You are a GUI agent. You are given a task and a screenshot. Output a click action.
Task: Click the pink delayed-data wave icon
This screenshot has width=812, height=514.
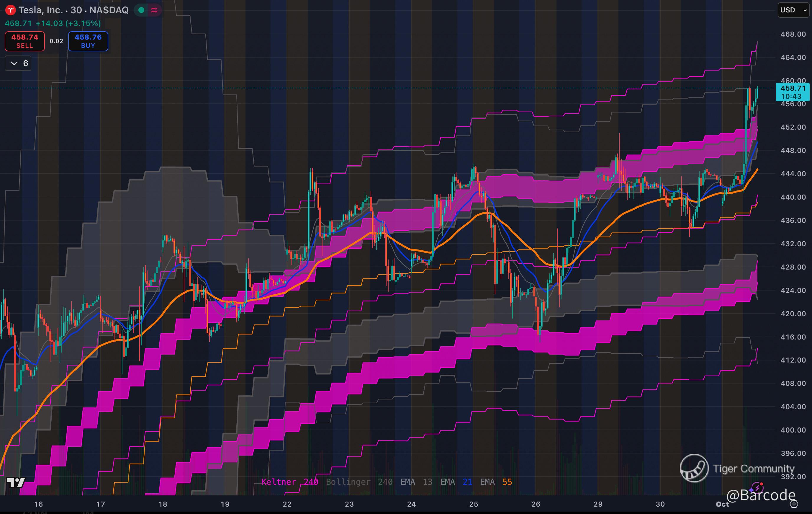154,10
